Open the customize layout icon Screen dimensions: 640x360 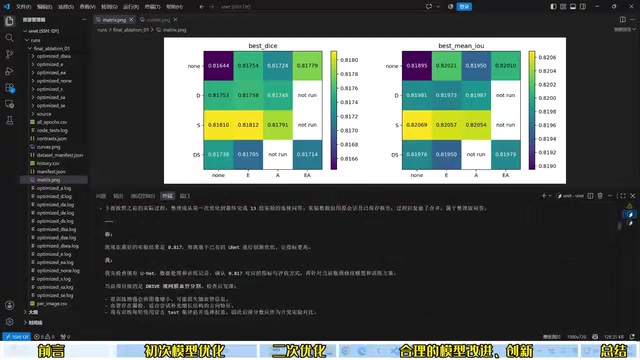563,7
